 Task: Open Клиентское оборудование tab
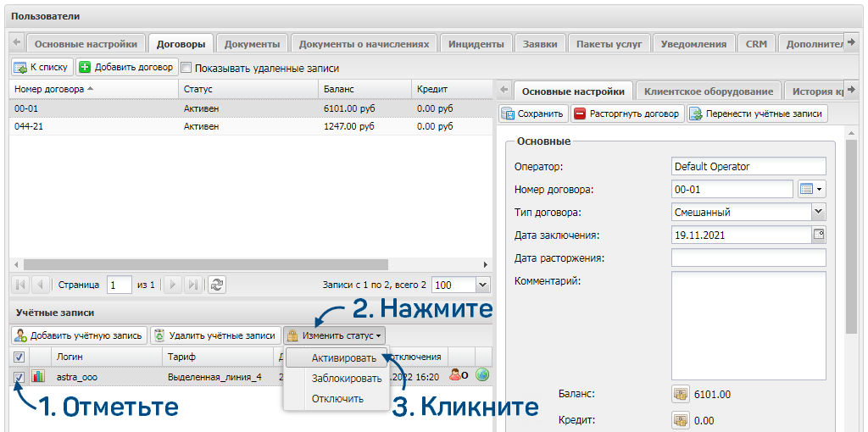click(x=709, y=91)
